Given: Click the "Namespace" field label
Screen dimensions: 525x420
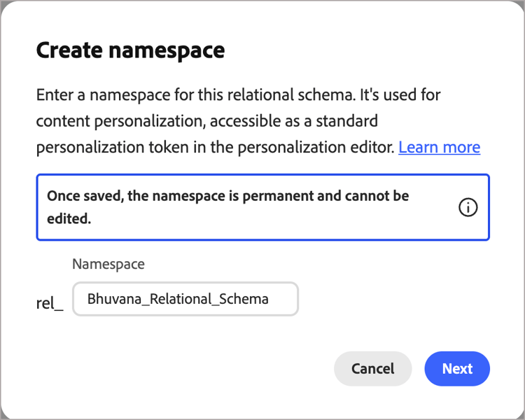Looking at the screenshot, I should pos(108,264).
